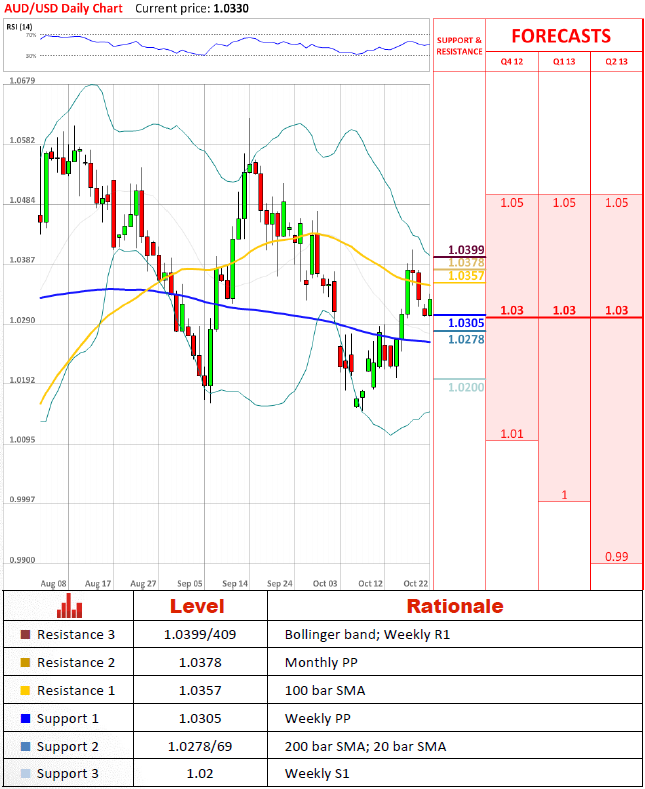Click the 1.0278/69 level cell
The height and width of the screenshot is (789, 645).
click(200, 747)
